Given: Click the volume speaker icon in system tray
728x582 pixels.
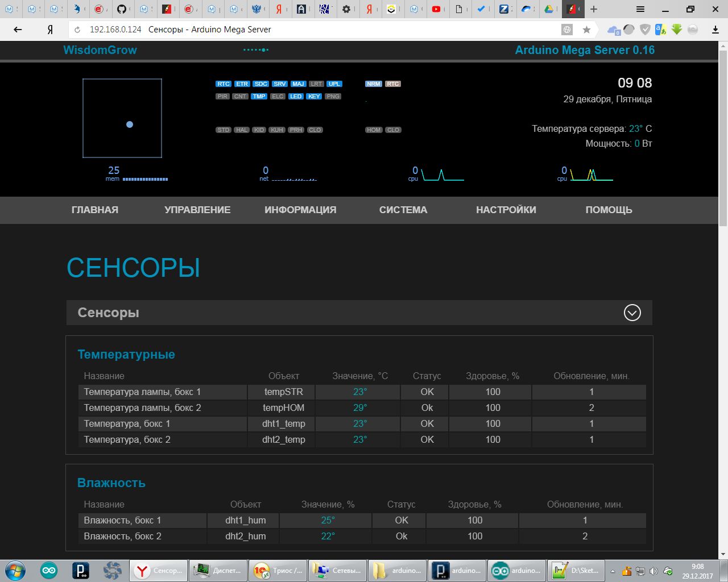Looking at the screenshot, I should [653, 571].
